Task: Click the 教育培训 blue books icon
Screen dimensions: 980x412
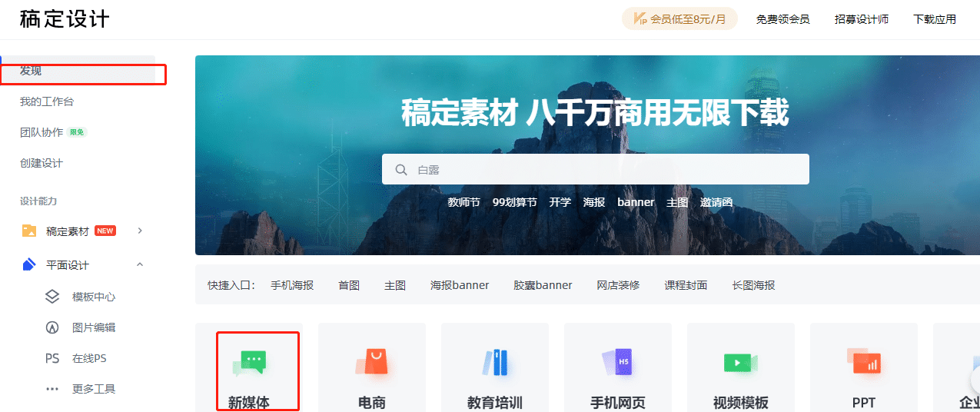Action: click(x=495, y=363)
